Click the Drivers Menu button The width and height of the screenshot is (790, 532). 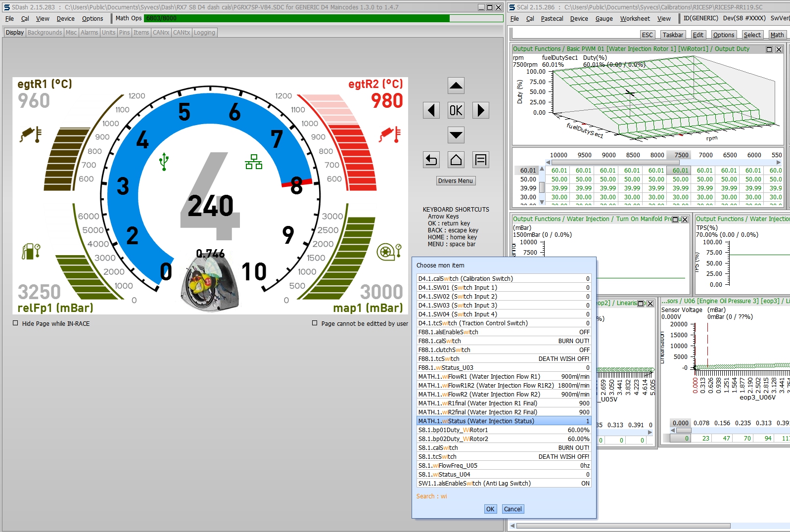[455, 181]
